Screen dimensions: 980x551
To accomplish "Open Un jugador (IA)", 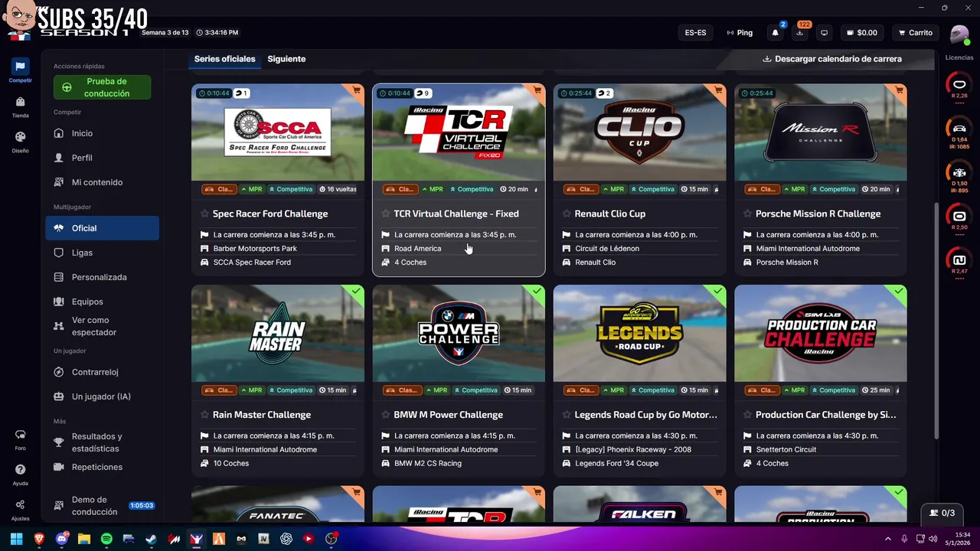I will (103, 396).
